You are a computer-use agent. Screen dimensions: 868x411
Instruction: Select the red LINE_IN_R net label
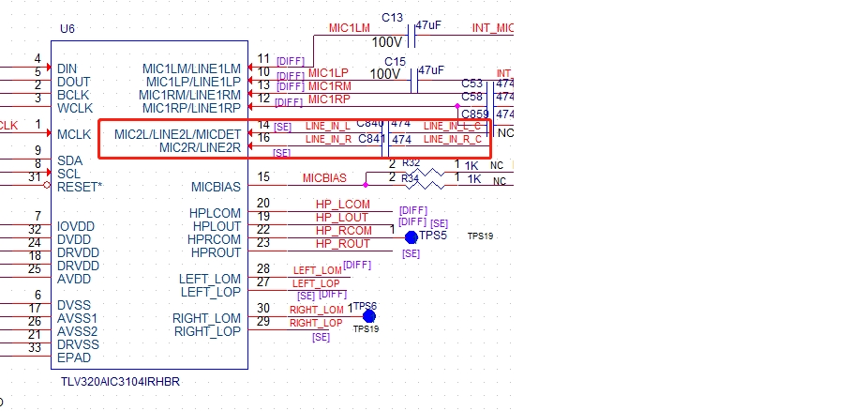pyautogui.click(x=328, y=139)
